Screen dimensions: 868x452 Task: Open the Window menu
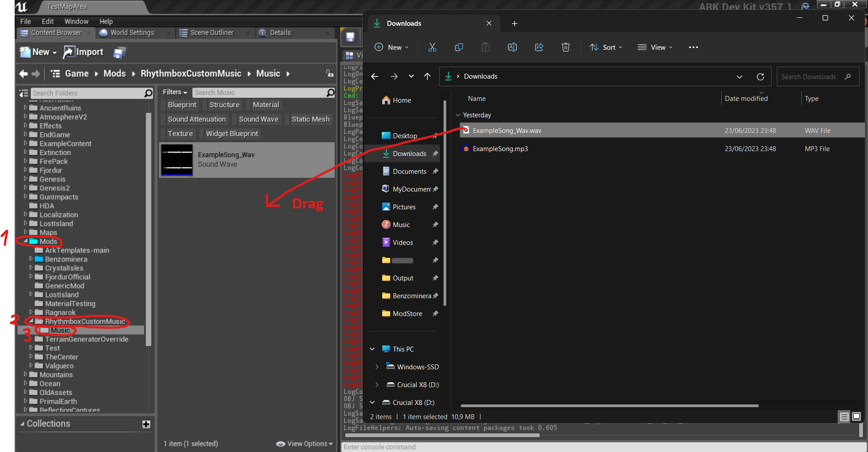[x=76, y=21]
